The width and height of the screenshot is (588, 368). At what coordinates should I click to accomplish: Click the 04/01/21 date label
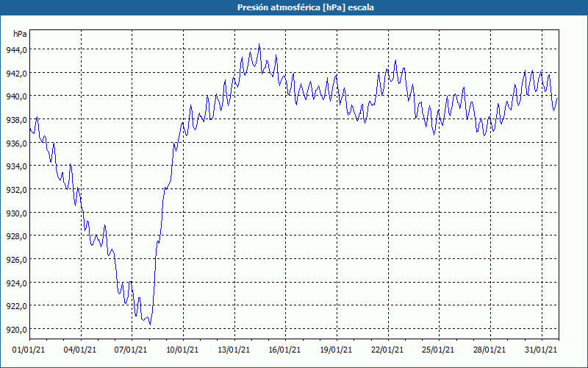[80, 350]
